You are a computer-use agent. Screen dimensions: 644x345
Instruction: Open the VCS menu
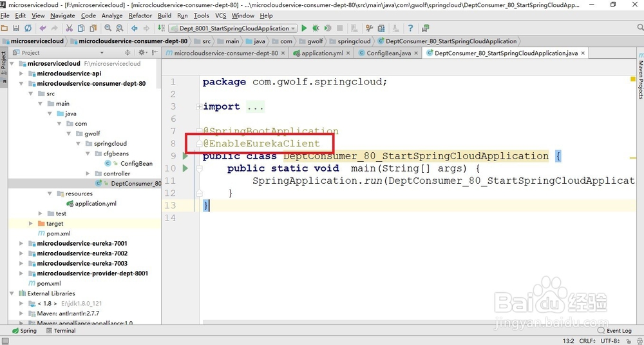click(220, 15)
